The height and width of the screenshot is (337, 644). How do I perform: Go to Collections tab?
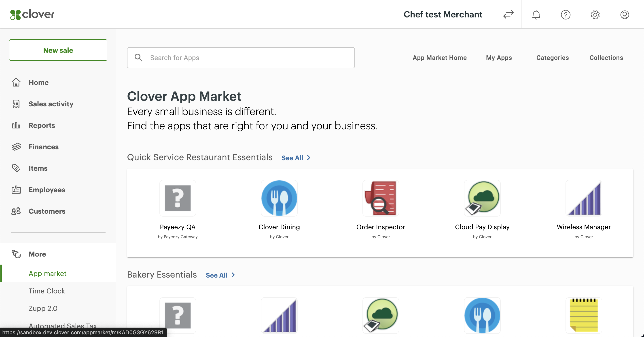[606, 58]
